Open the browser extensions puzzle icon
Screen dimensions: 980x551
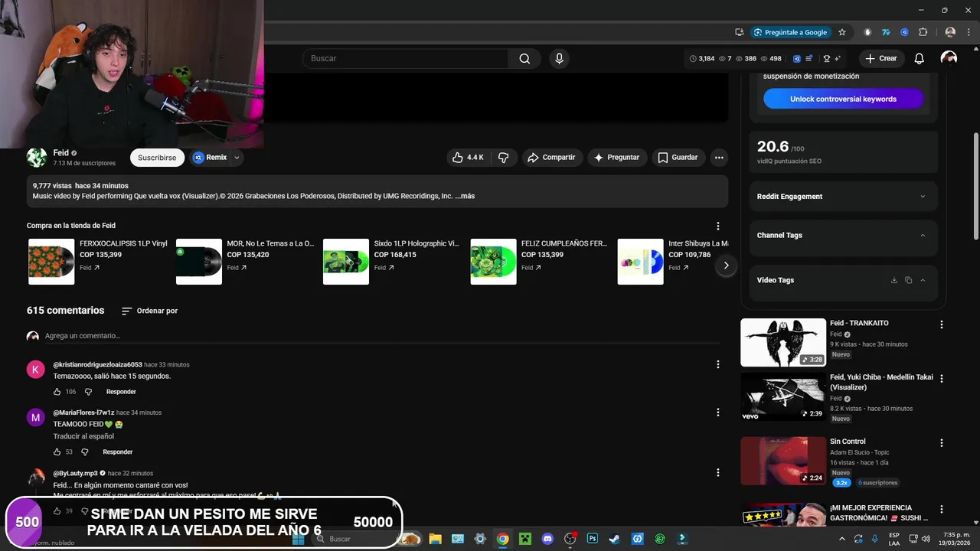[x=923, y=32]
